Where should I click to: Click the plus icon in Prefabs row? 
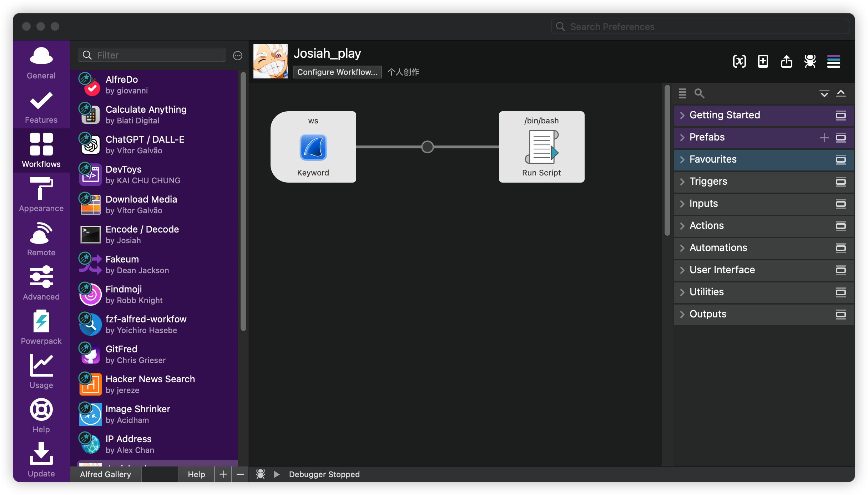pos(824,137)
